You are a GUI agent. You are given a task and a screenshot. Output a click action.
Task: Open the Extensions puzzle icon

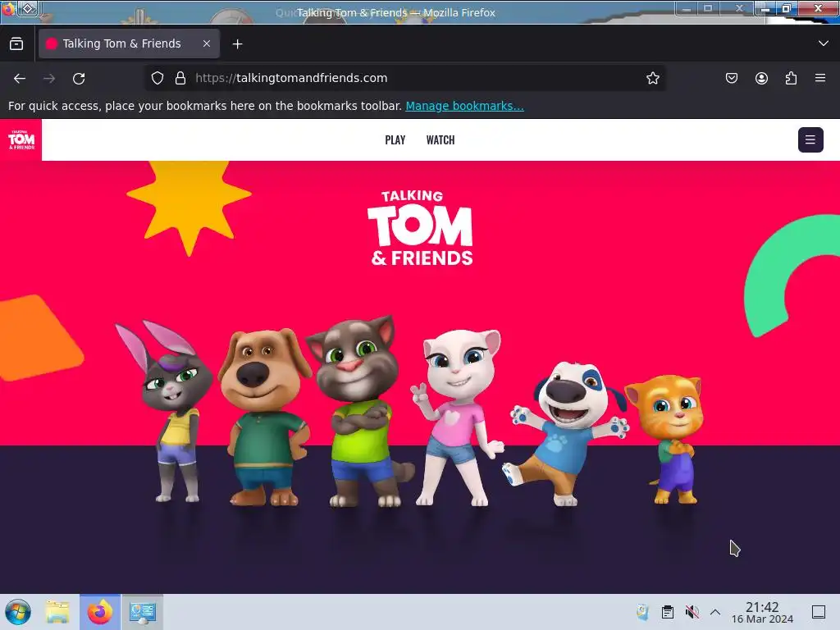coord(791,78)
